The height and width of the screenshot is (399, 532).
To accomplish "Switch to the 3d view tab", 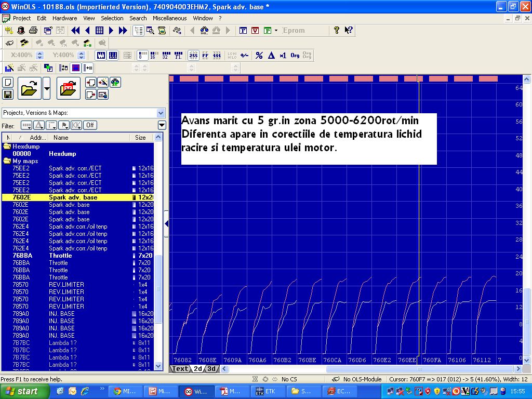I will pos(211,369).
